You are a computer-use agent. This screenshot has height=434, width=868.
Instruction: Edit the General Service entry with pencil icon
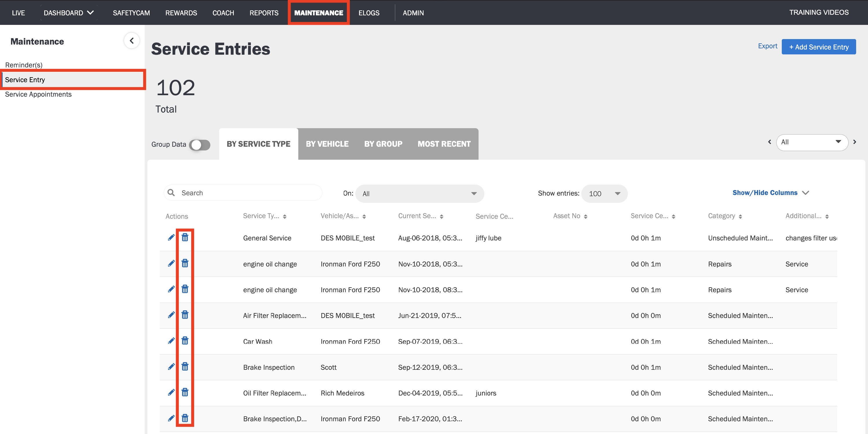tap(171, 238)
